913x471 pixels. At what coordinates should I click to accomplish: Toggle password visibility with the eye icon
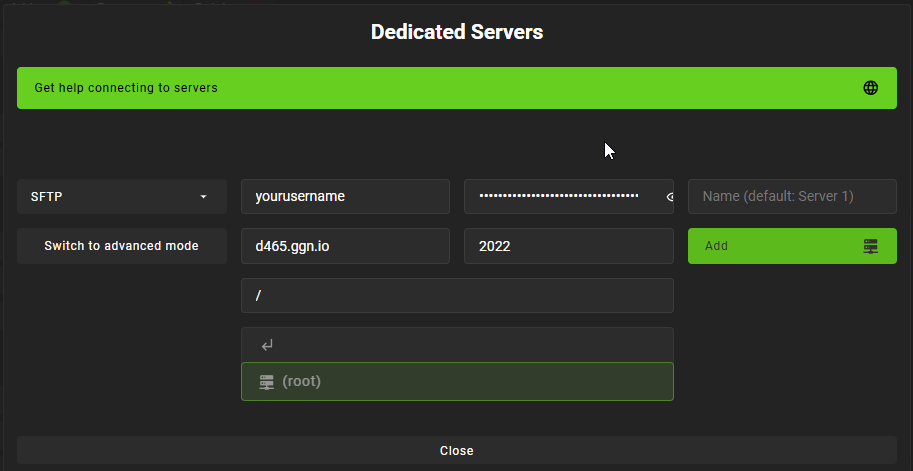tap(671, 197)
